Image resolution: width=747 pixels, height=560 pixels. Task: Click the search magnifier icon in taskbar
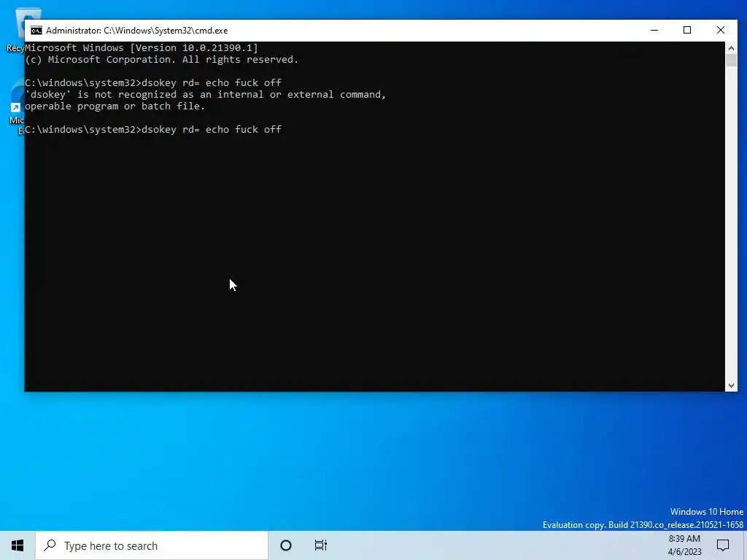pos(50,545)
